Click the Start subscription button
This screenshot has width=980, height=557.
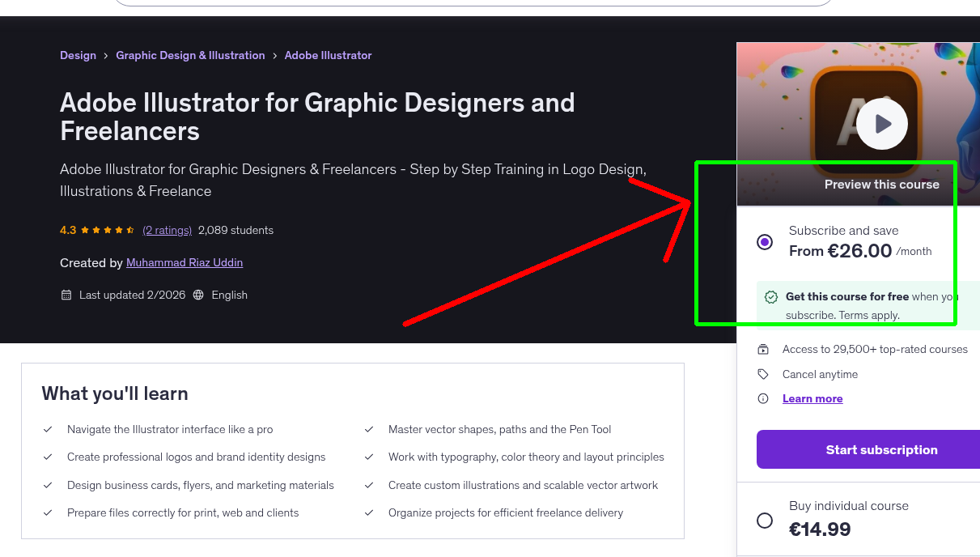point(868,449)
